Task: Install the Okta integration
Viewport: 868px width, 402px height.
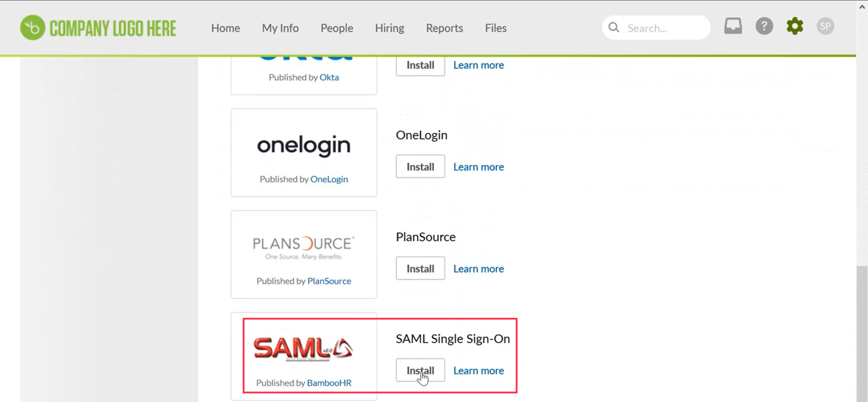Action: click(x=420, y=66)
